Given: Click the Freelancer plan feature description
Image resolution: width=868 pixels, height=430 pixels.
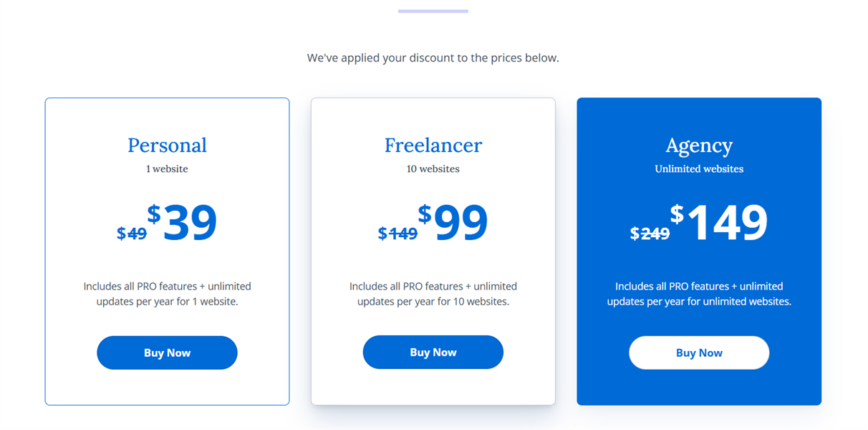Looking at the screenshot, I should click(433, 294).
